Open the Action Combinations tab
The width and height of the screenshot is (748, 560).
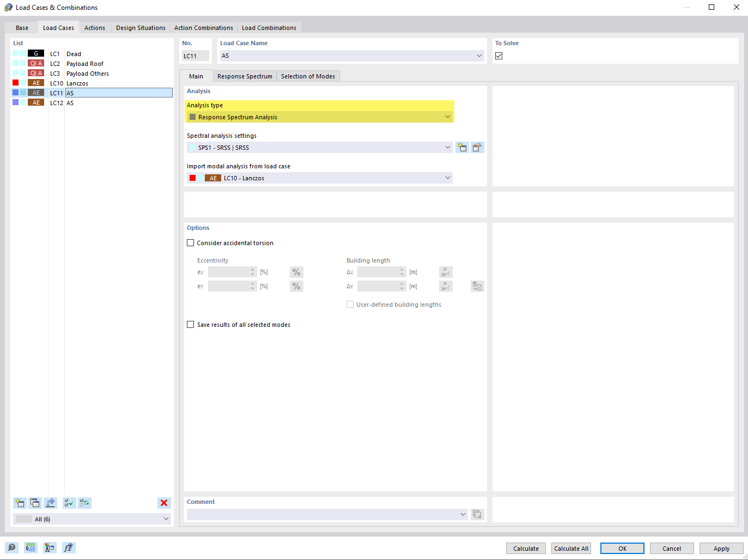point(203,27)
